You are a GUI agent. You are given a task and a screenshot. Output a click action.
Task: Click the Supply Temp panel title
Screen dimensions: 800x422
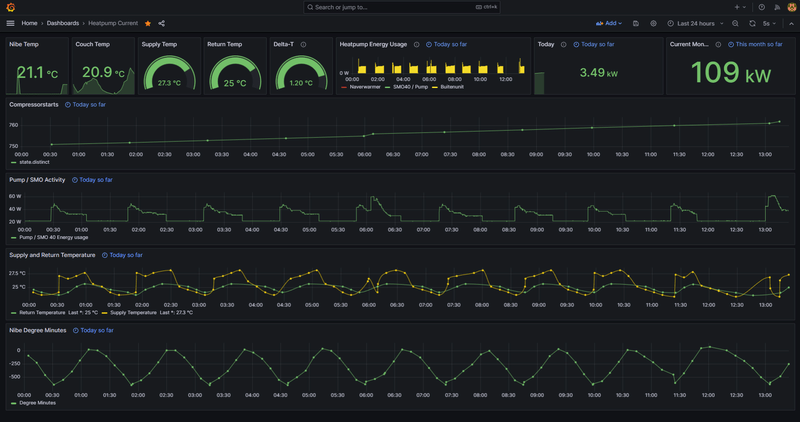[159, 44]
